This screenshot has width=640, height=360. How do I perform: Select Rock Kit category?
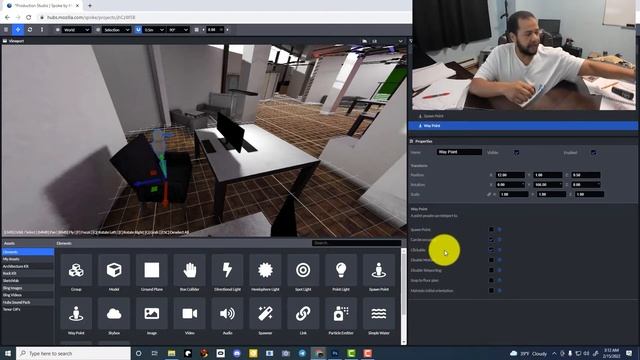click(x=28, y=273)
